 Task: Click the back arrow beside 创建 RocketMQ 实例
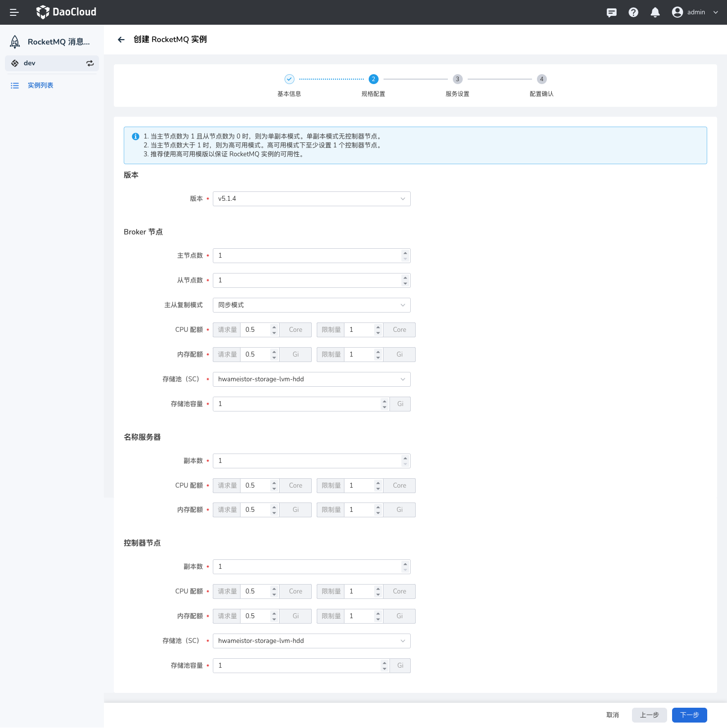pos(121,40)
